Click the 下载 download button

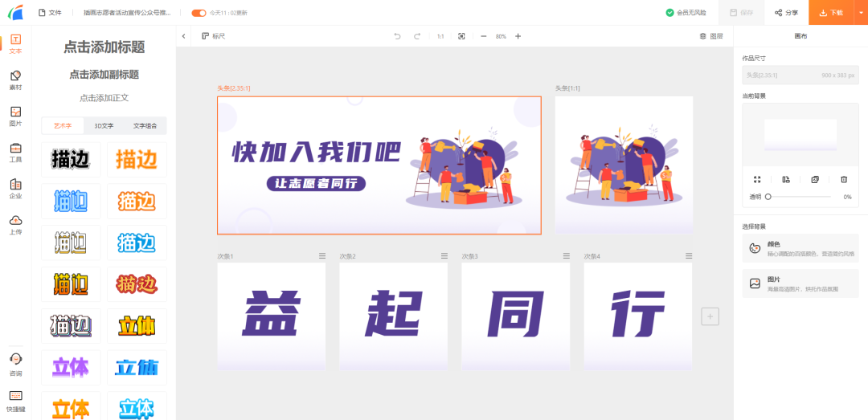832,12
